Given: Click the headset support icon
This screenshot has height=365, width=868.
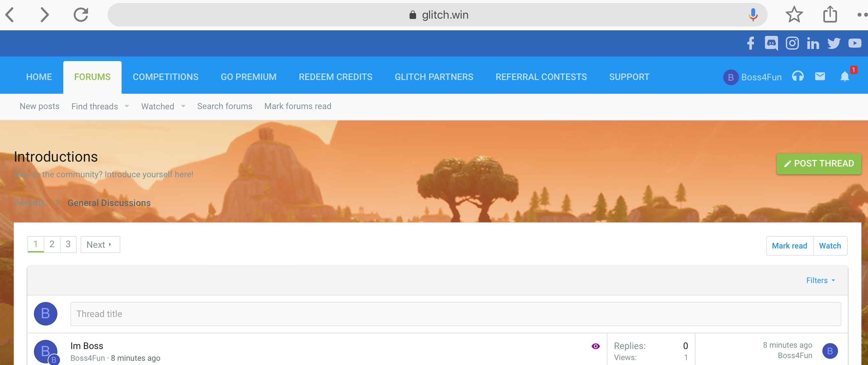Looking at the screenshot, I should [798, 77].
